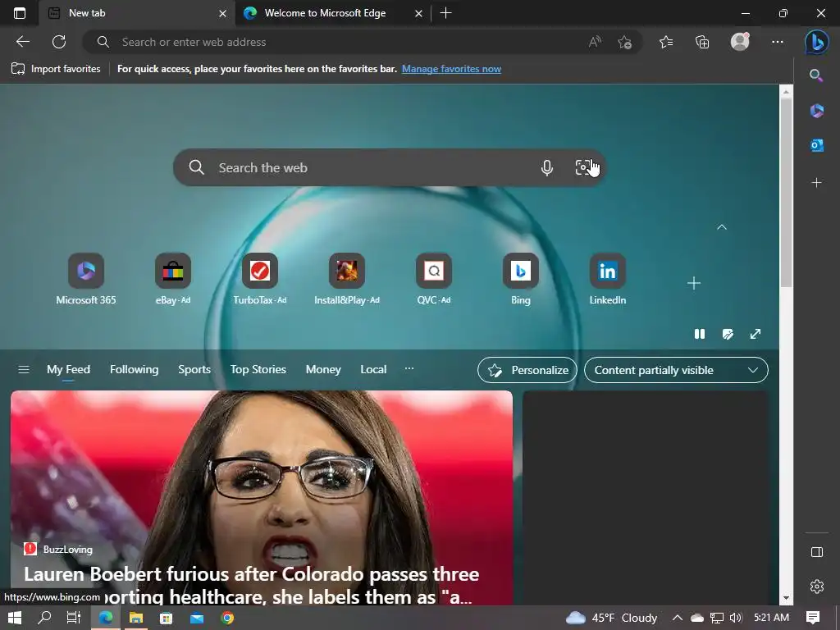Screen dimensions: 840x630
Task: Open the eBay quick link tile
Action: tap(172, 279)
